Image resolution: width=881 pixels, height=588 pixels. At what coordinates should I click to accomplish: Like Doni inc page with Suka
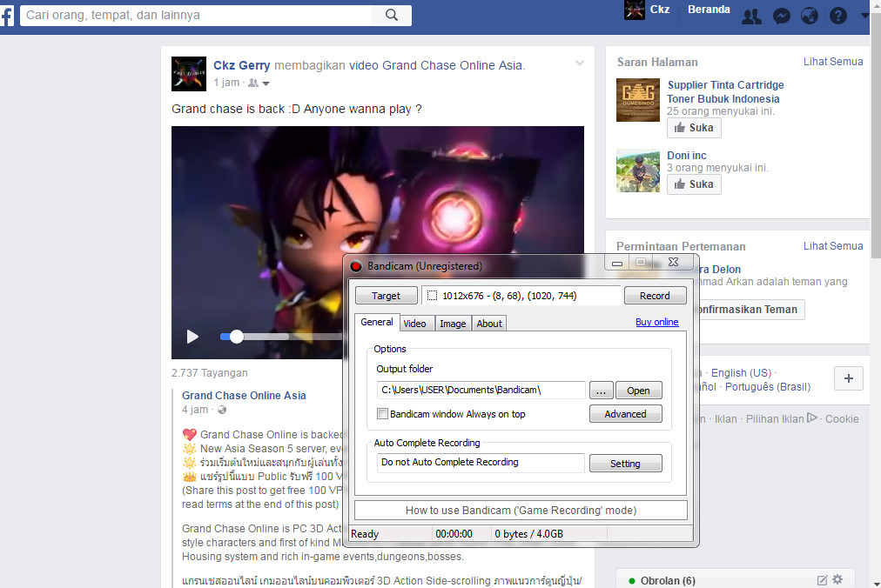(694, 184)
